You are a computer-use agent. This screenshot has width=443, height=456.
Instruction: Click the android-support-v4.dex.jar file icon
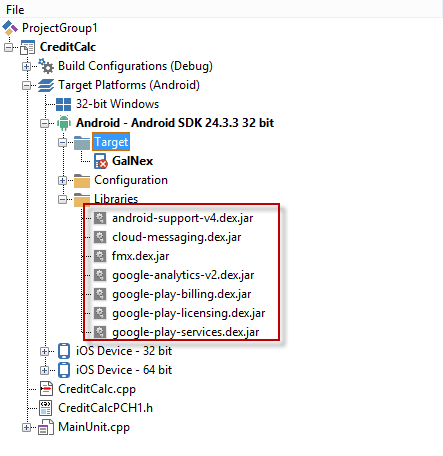coord(100,218)
